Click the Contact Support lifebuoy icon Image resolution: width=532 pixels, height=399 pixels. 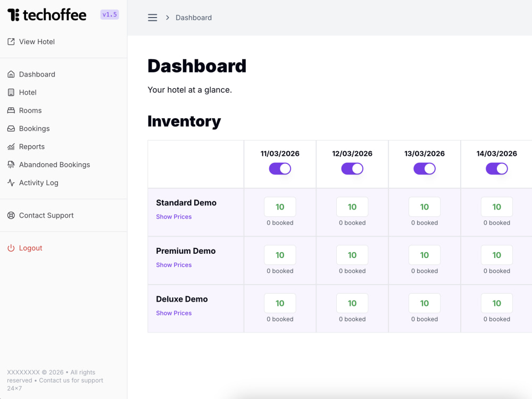pyautogui.click(x=11, y=215)
